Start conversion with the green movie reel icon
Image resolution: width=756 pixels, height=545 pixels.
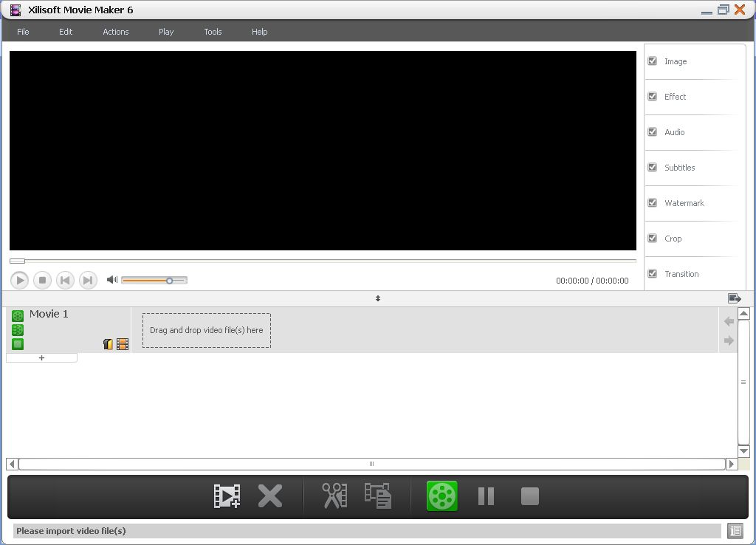(441, 496)
